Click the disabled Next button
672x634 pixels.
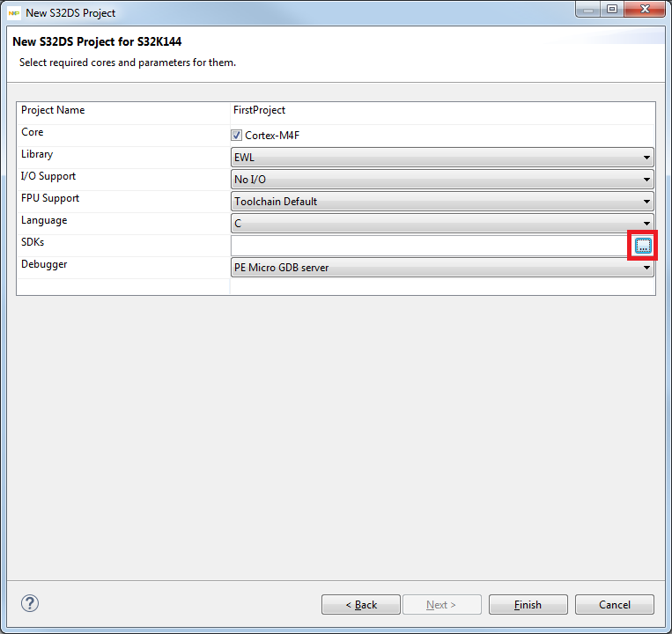(442, 604)
